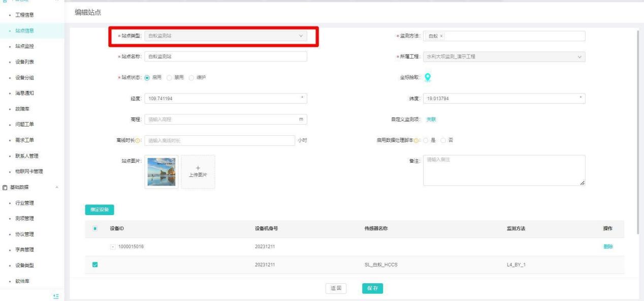Uncheck the SL_白蚁_HCCS sensor row checkbox
This screenshot has width=644, height=301.
(95, 264)
